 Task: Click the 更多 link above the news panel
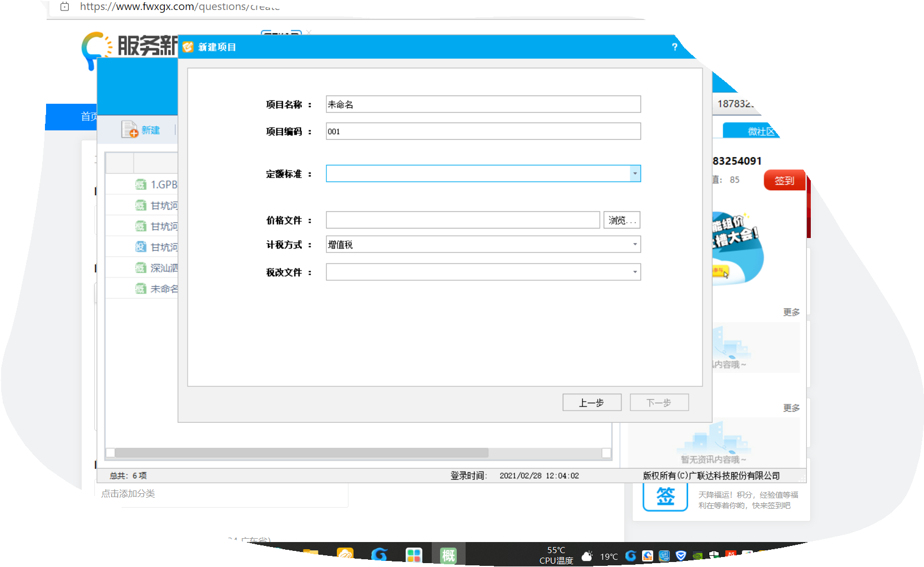pyautogui.click(x=791, y=408)
